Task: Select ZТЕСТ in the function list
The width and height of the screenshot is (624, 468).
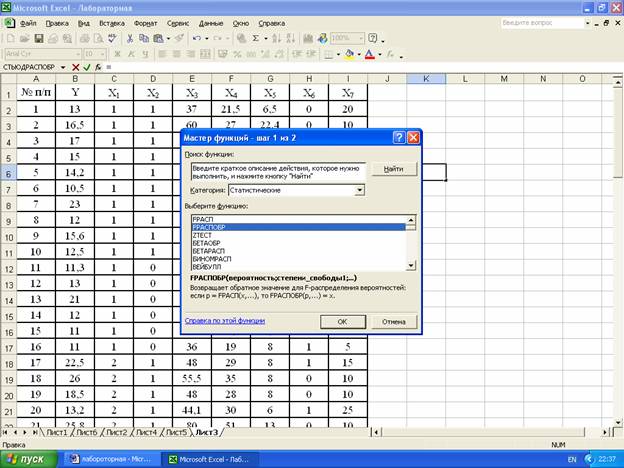Action: click(x=202, y=235)
